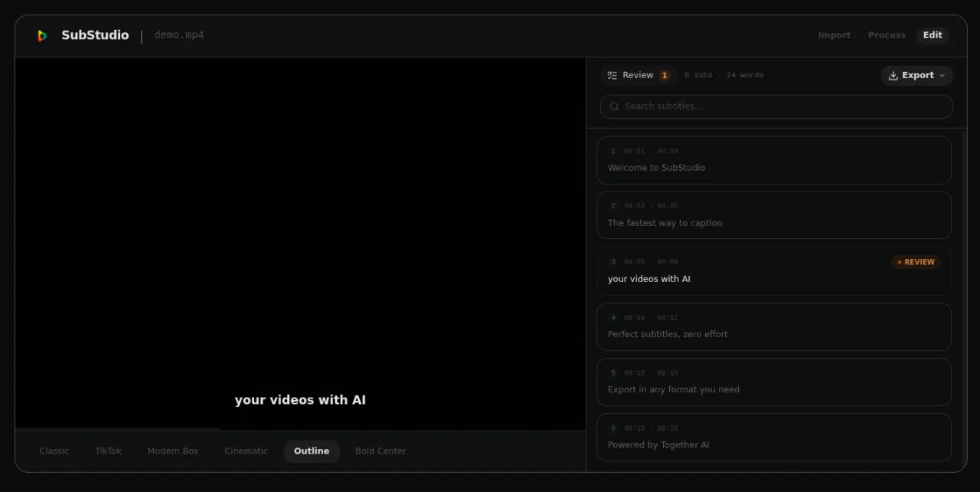Click the review checklist icon
The image size is (980, 492).
(x=612, y=75)
